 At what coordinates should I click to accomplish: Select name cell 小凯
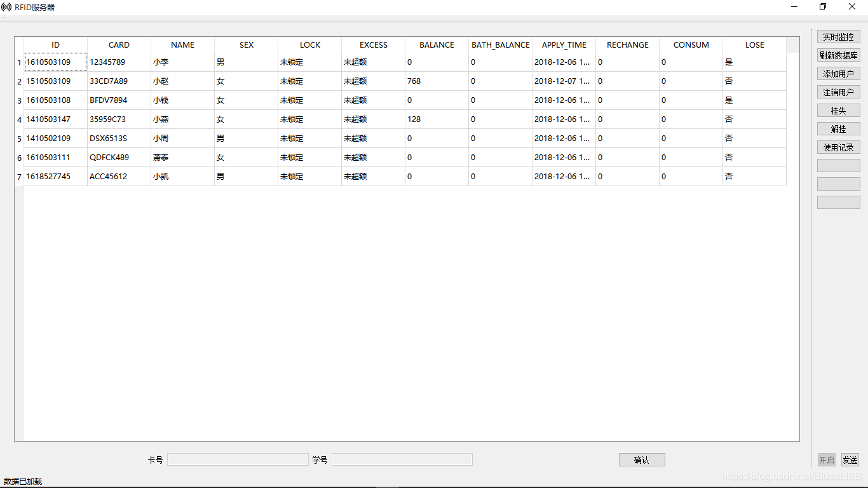click(x=183, y=177)
